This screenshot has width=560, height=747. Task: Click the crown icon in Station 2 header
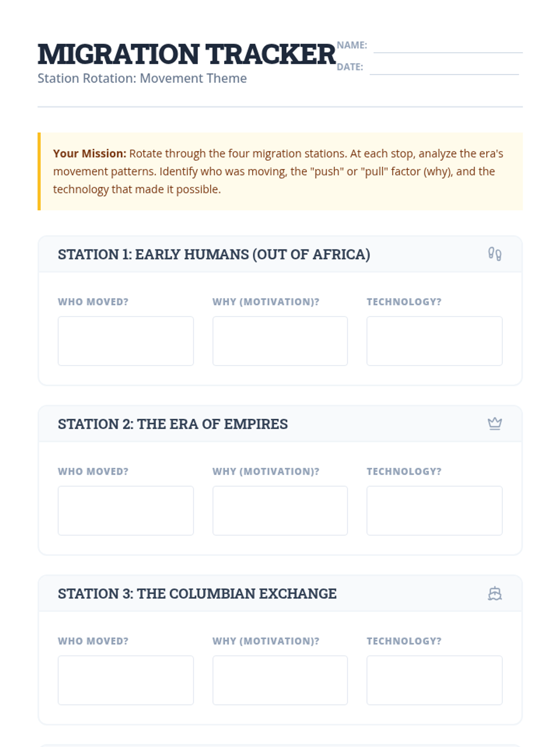coord(495,423)
